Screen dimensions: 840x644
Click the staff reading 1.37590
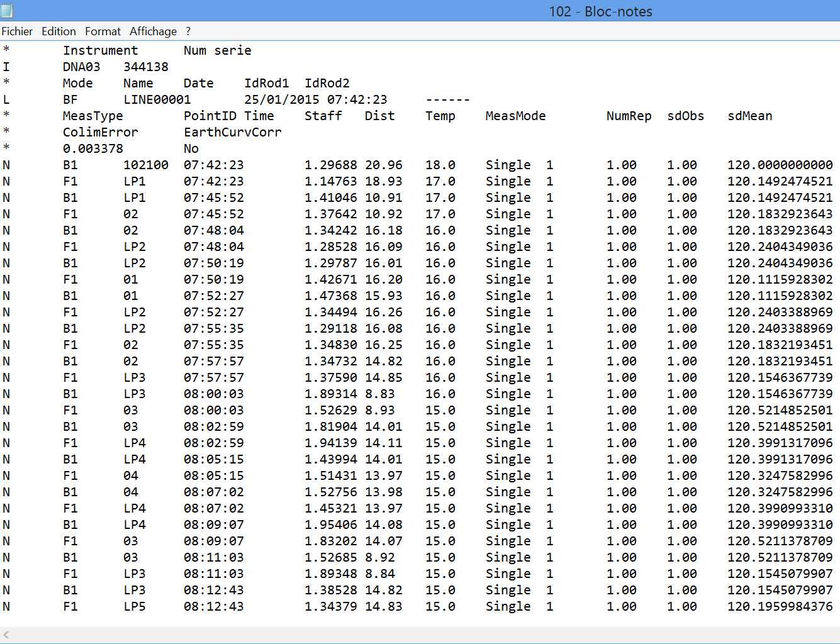click(331, 377)
